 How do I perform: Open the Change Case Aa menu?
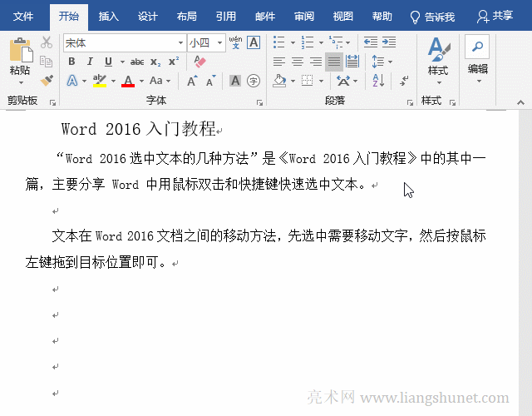click(x=156, y=81)
